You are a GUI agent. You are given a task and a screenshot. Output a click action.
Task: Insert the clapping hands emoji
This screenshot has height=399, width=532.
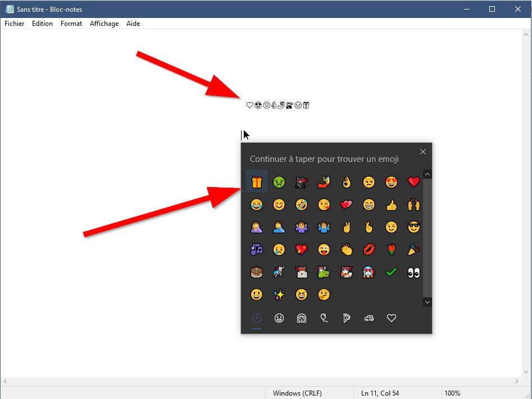click(x=346, y=250)
